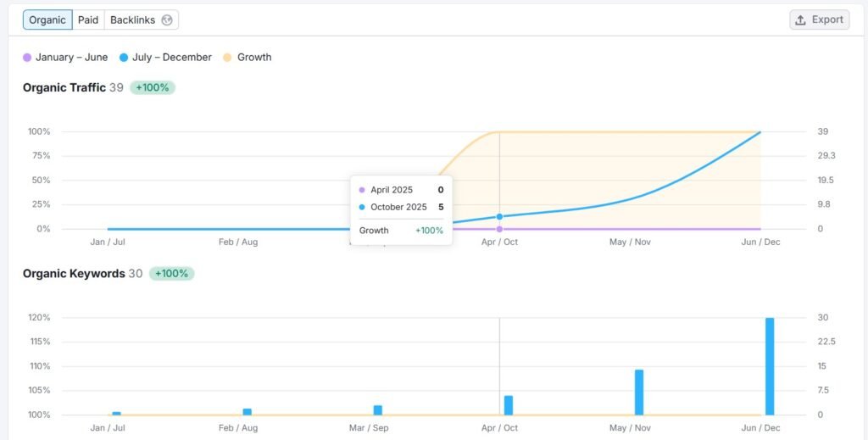Click the Jun / Dec keywords bar
868x440 pixels.
(770, 366)
